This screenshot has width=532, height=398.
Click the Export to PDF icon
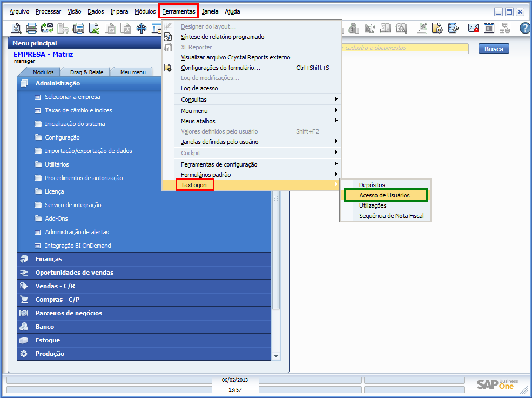click(125, 28)
